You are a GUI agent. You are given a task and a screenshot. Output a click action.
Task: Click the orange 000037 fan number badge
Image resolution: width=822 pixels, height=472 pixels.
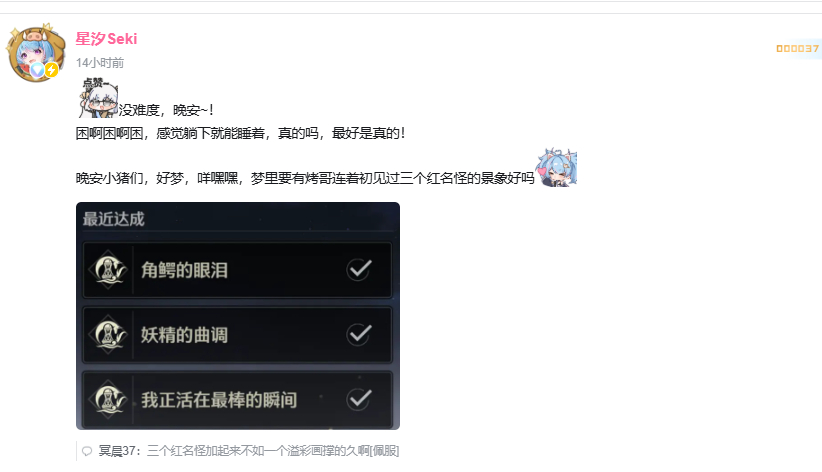tap(797, 49)
